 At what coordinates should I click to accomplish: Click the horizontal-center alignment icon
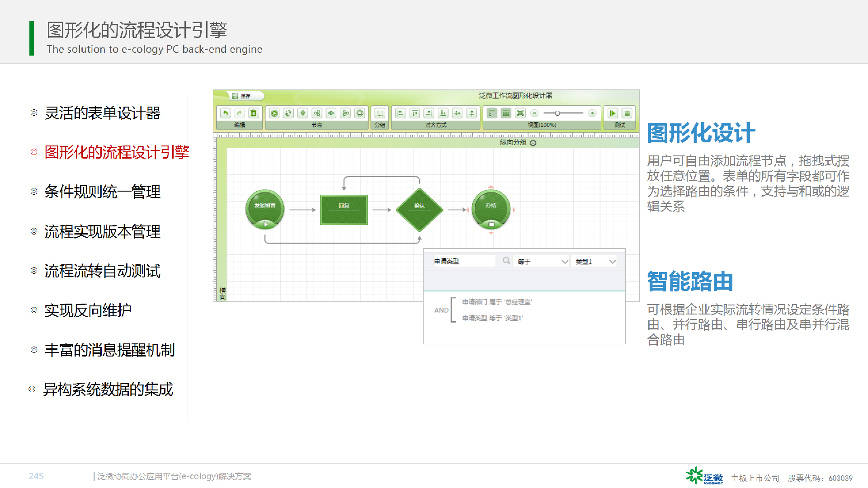[458, 113]
